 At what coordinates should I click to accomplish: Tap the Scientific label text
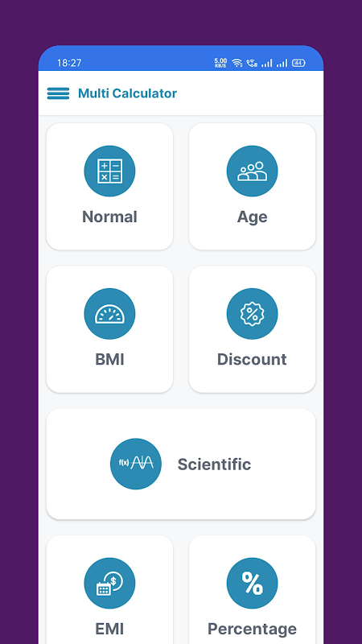point(214,464)
